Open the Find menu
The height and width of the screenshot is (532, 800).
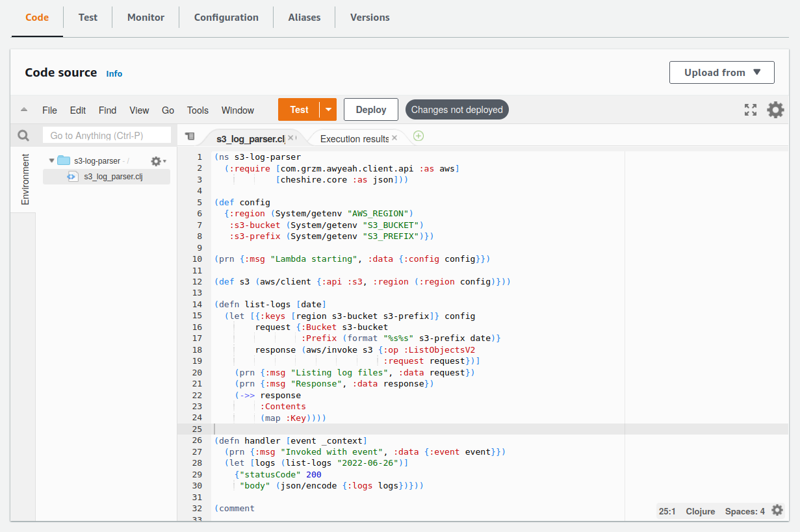pyautogui.click(x=108, y=110)
